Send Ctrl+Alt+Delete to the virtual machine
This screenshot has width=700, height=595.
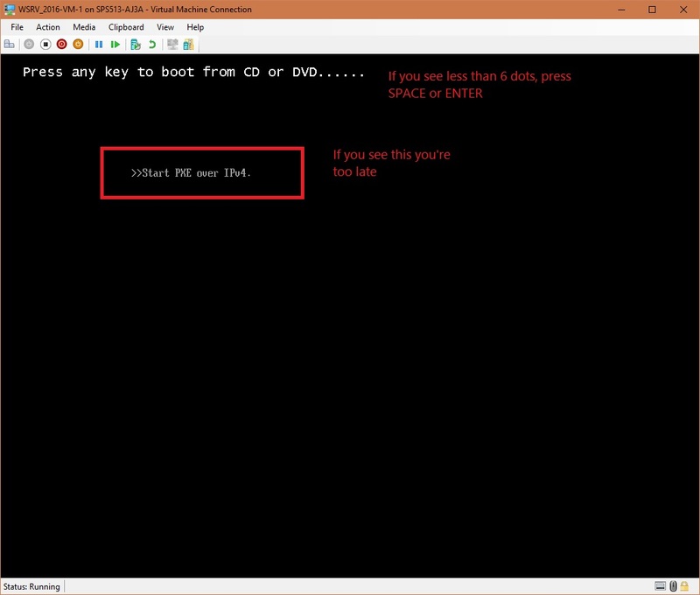[x=9, y=44]
